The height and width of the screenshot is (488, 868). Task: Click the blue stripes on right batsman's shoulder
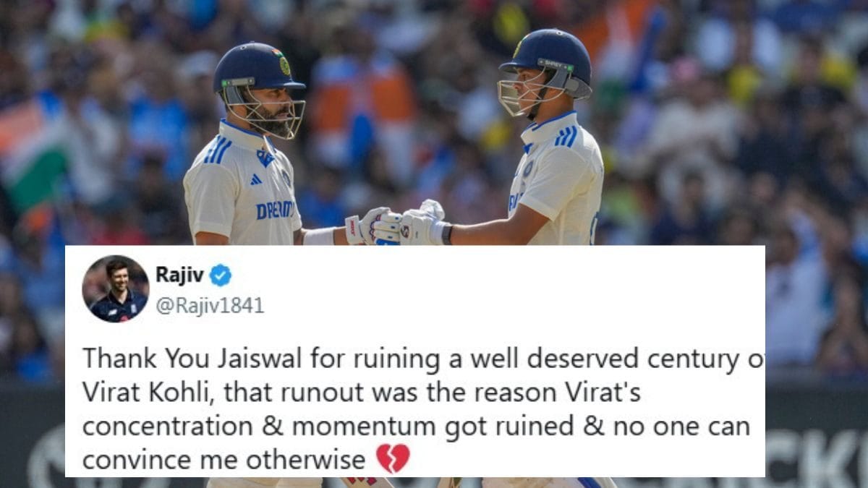click(567, 136)
